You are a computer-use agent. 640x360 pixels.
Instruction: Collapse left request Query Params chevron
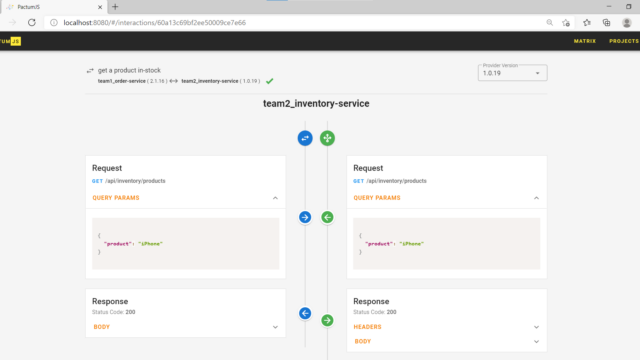(x=275, y=198)
